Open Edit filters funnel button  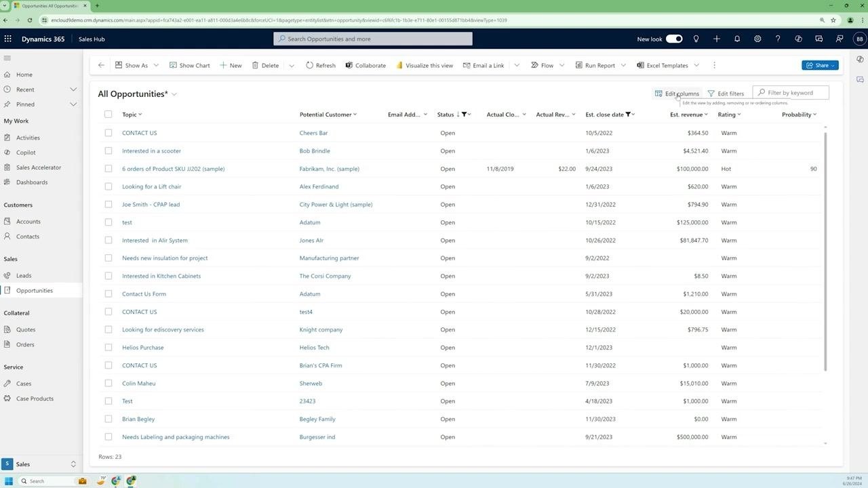coord(726,94)
